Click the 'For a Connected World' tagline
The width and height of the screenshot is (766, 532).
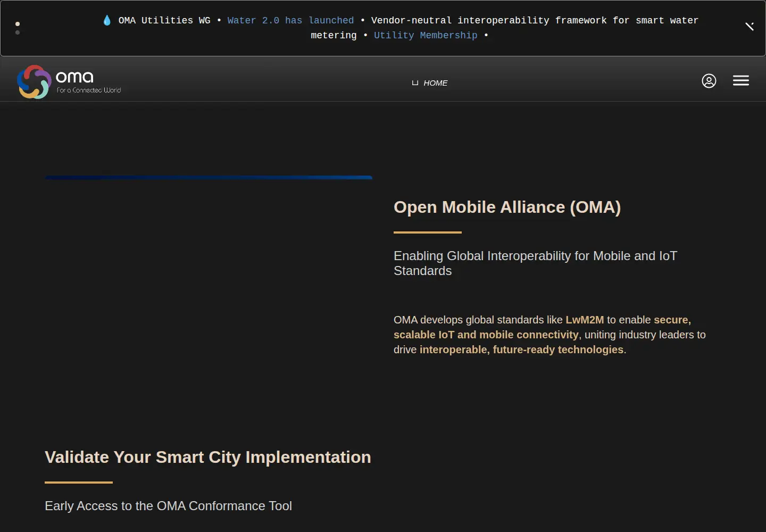click(x=89, y=90)
